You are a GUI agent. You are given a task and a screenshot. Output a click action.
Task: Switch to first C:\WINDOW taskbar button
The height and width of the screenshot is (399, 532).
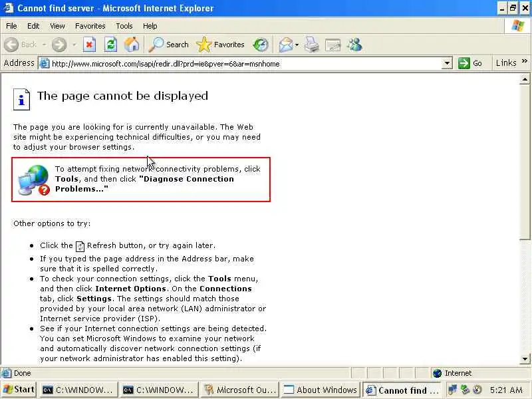click(78, 390)
